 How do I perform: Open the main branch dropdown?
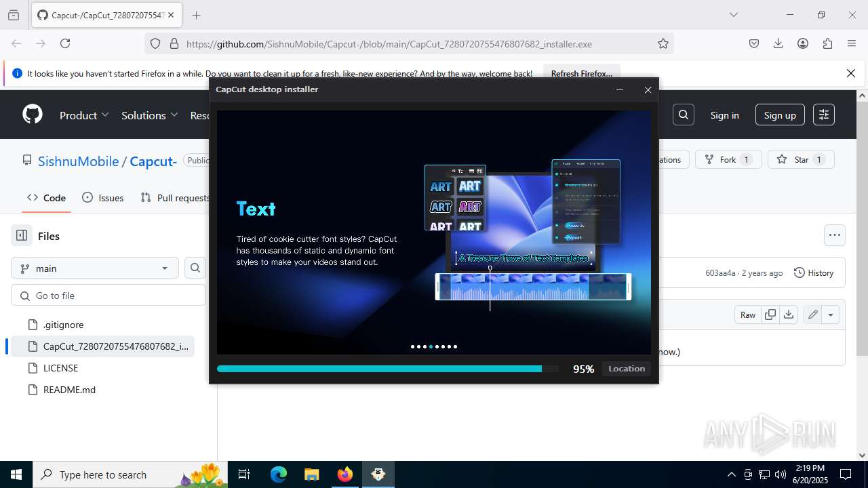coord(95,268)
